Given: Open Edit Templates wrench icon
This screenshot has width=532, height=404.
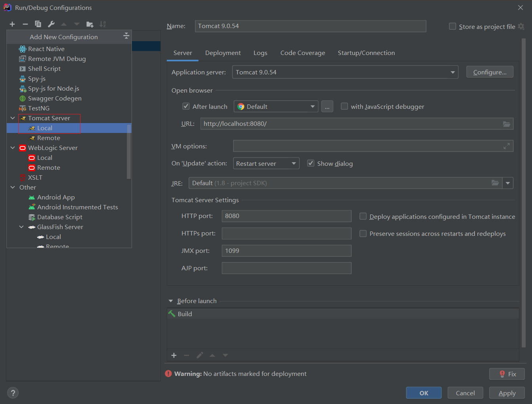Looking at the screenshot, I should coord(51,24).
